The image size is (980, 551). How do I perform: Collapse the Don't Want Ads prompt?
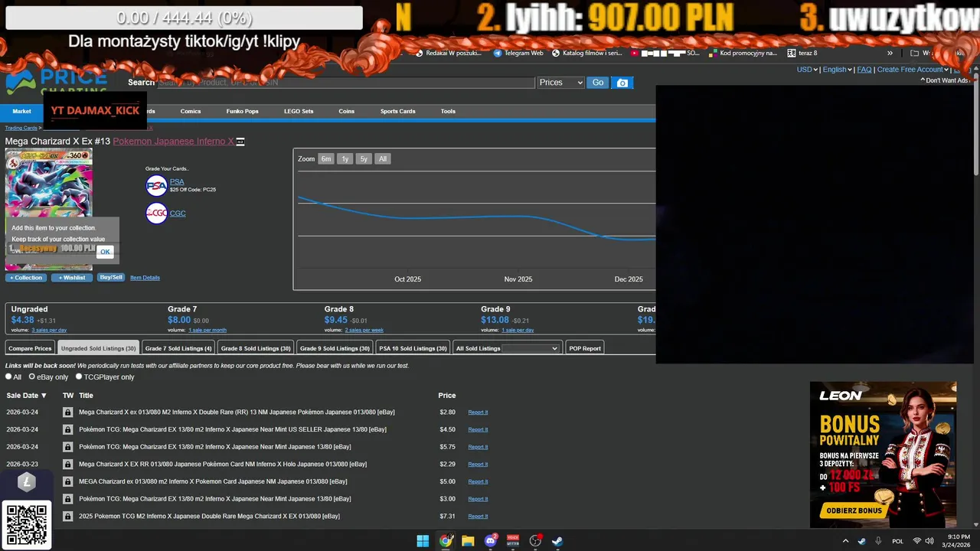(946, 80)
